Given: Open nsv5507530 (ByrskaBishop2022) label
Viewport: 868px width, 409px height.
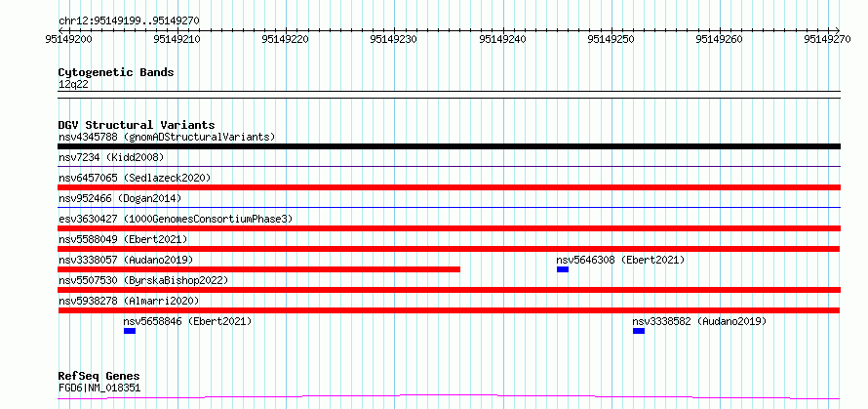Looking at the screenshot, I should (143, 280).
